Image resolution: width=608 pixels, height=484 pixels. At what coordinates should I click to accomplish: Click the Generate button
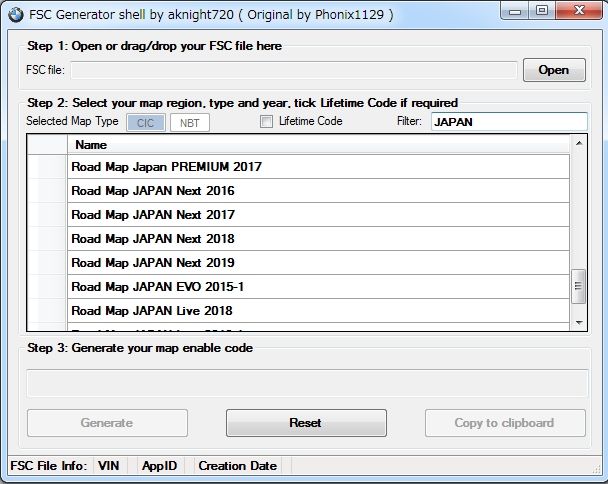tap(107, 423)
